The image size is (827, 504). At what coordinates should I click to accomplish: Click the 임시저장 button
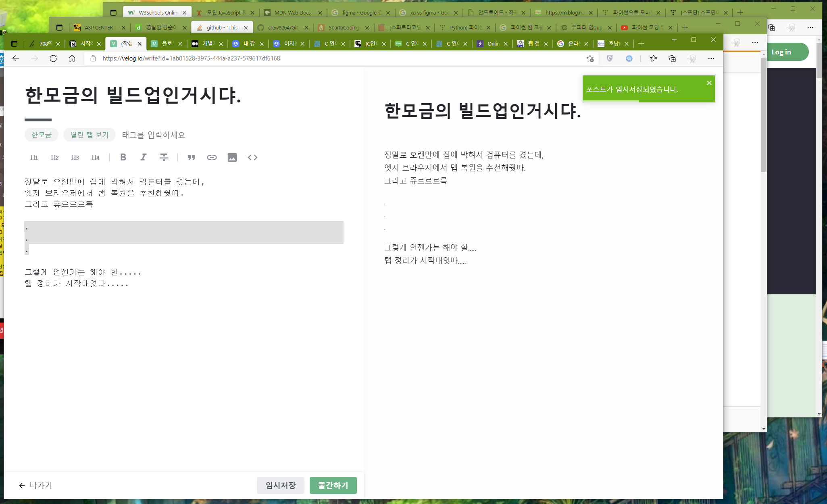pos(281,485)
